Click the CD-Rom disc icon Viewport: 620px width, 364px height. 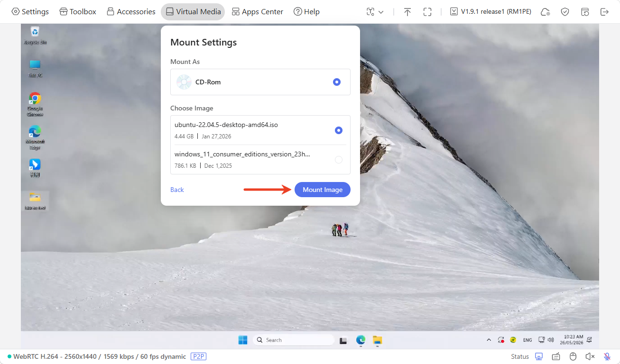click(184, 82)
